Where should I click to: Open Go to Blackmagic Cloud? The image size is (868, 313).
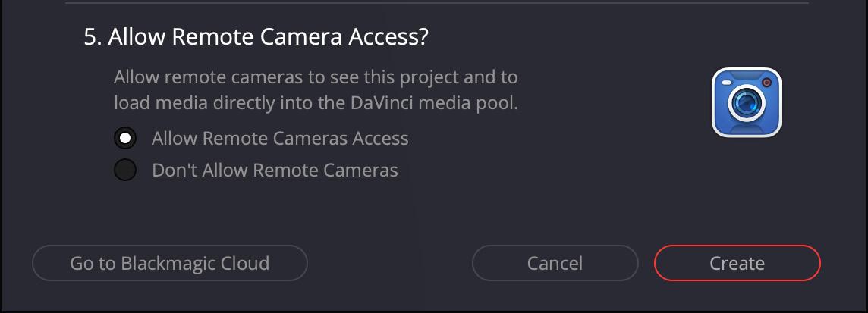tap(169, 263)
